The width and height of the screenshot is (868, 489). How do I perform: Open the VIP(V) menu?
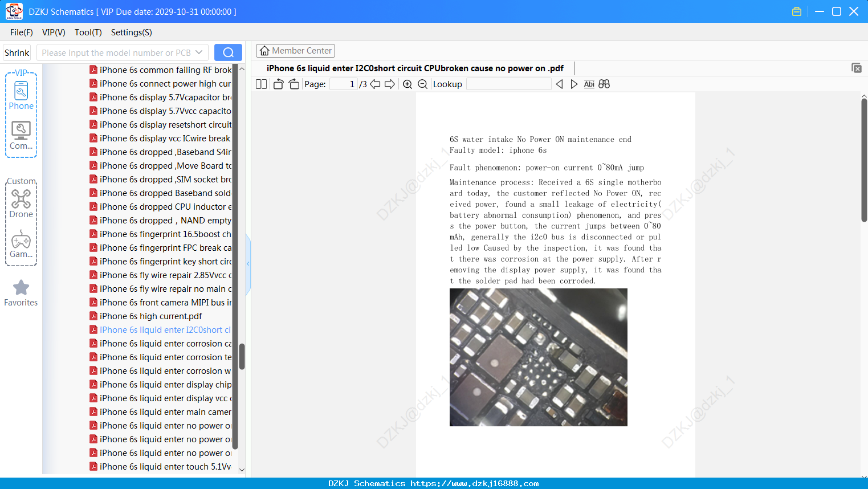(54, 32)
